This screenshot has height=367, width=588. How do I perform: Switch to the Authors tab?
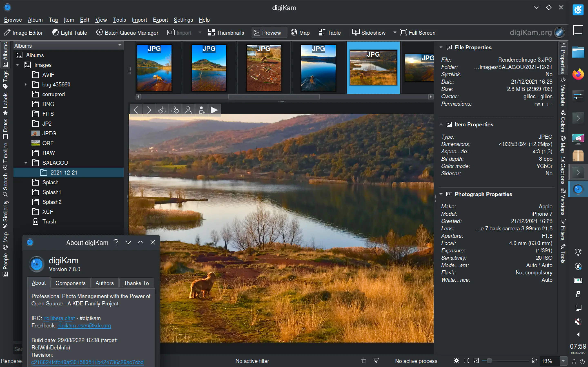[x=105, y=283]
